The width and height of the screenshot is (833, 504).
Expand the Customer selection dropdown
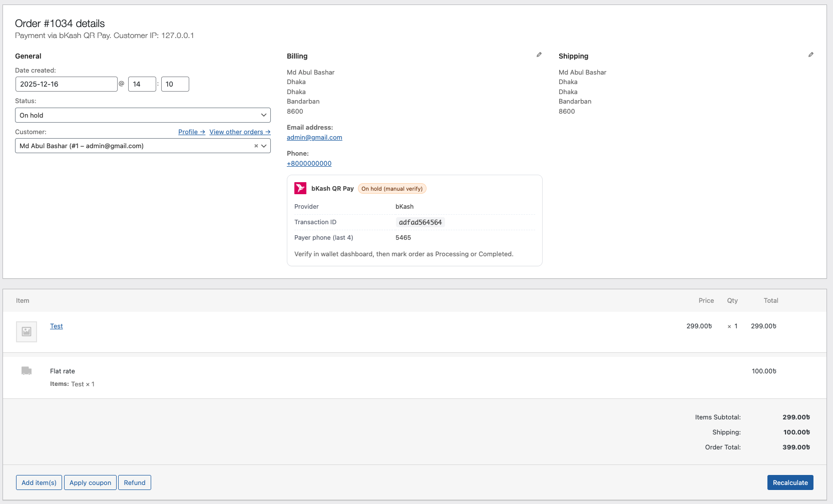(264, 146)
